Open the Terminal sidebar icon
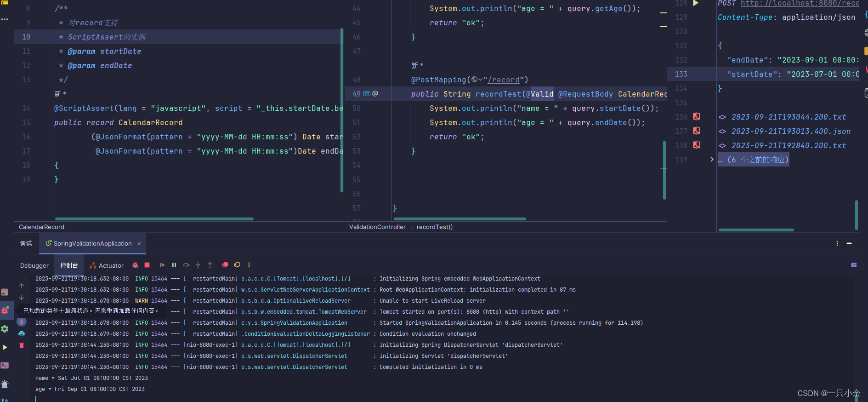This screenshot has width=868, height=402. coord(5,365)
